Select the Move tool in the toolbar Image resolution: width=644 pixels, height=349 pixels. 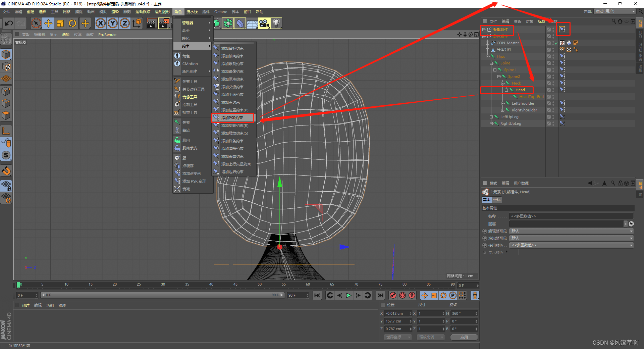48,23
